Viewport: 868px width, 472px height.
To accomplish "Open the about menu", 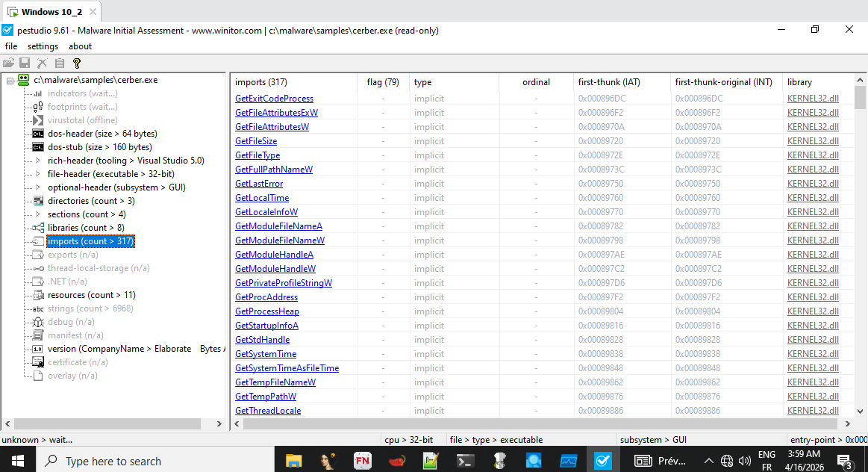I will point(81,46).
